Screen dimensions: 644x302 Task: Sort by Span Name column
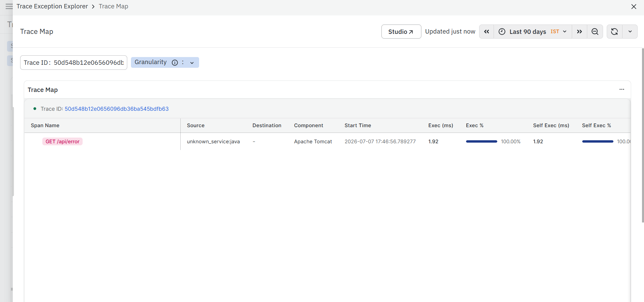coord(45,125)
